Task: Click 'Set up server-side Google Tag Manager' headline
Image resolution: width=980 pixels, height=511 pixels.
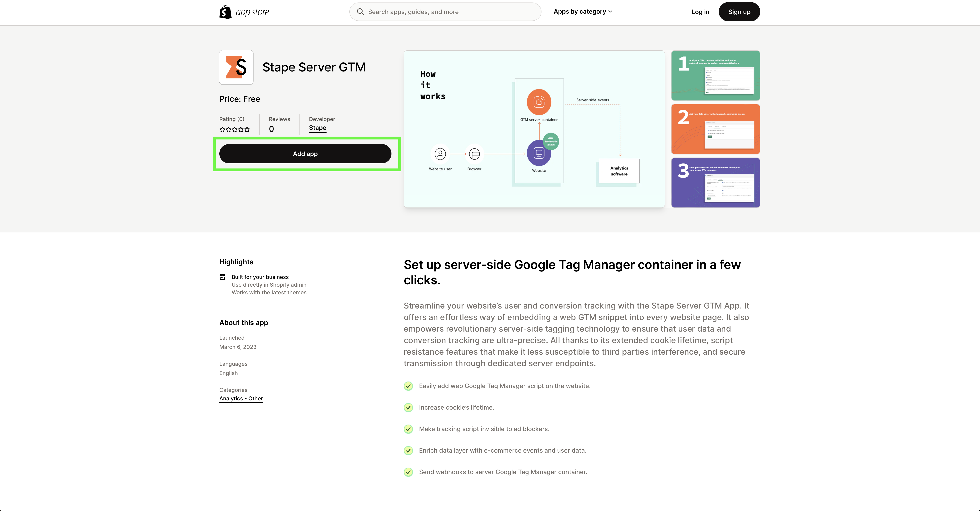Action: [x=572, y=272]
